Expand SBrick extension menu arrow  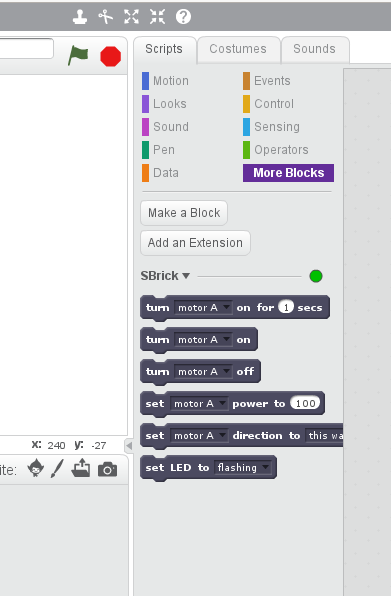(x=186, y=276)
